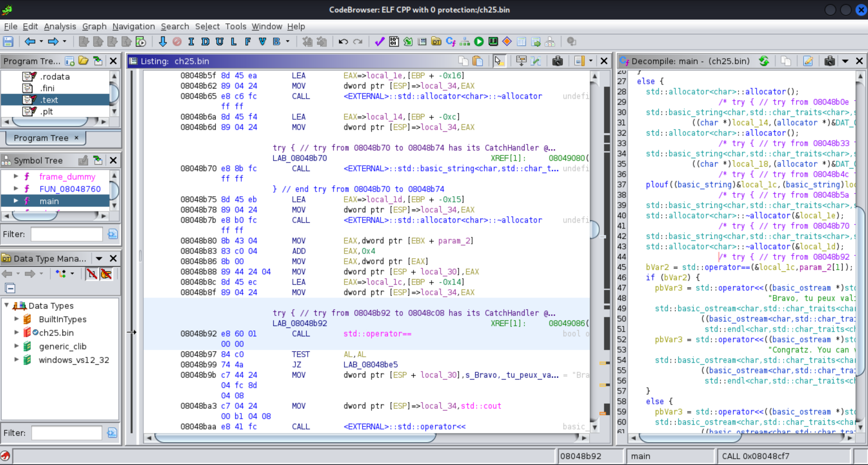Re-decompile with the green refresh icon
The image size is (868, 465).
click(x=764, y=61)
